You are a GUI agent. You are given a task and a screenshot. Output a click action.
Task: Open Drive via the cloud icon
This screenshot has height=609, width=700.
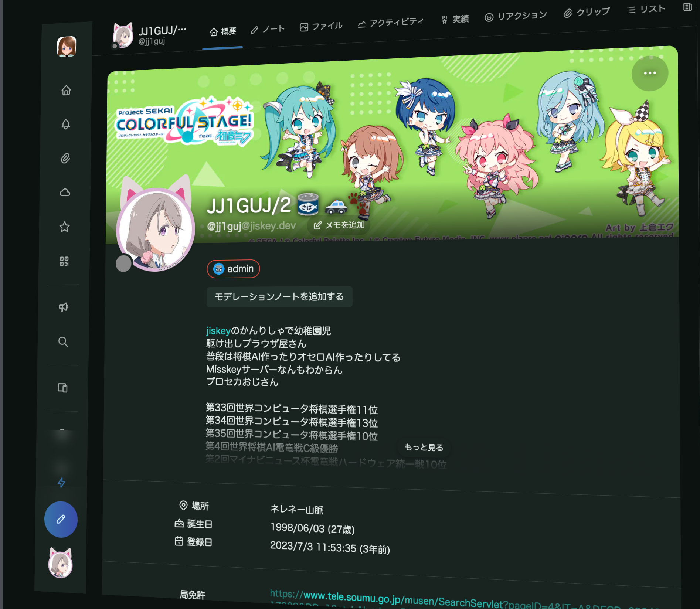click(x=65, y=193)
